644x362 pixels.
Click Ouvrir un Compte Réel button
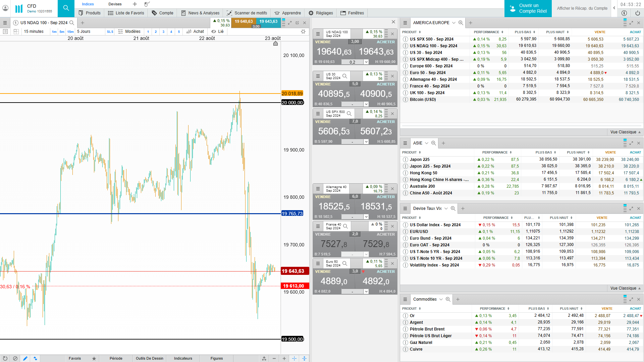coord(528,8)
